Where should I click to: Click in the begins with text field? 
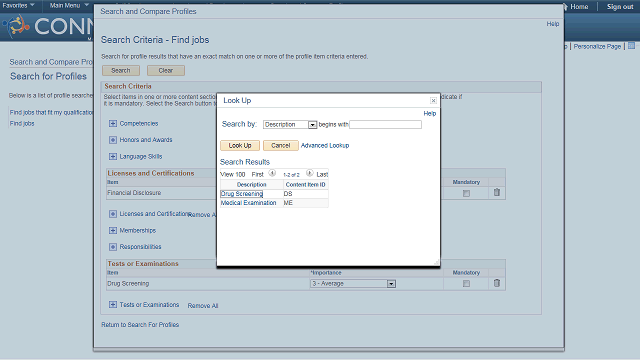pos(385,124)
